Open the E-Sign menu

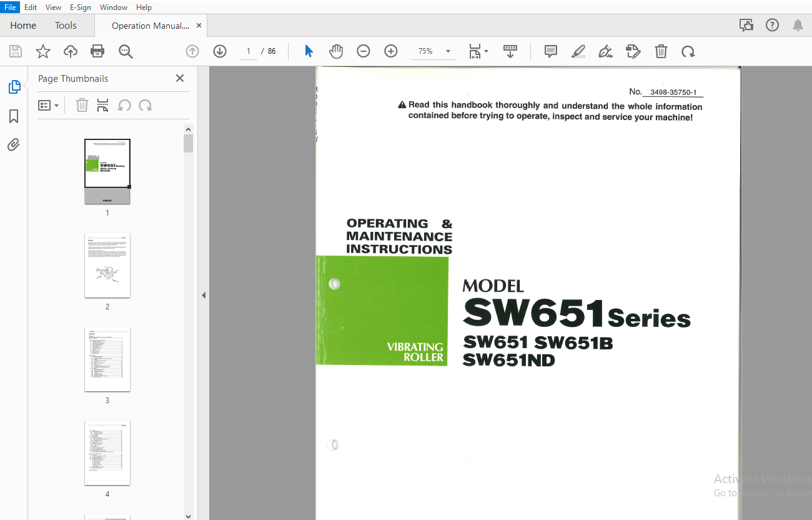pyautogui.click(x=81, y=7)
